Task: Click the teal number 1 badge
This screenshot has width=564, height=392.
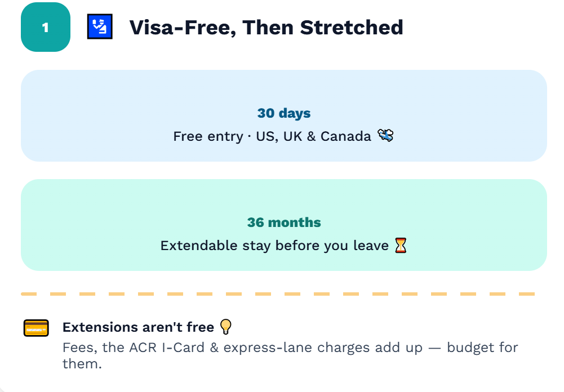Action: point(46,27)
